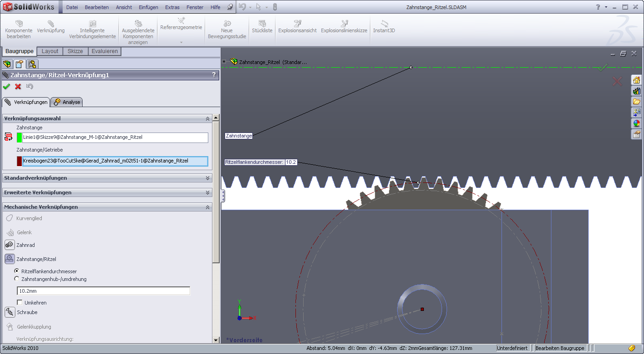Accept the mate via the viewport green checkmark
The height and width of the screenshot is (354, 644).
pyautogui.click(x=602, y=68)
